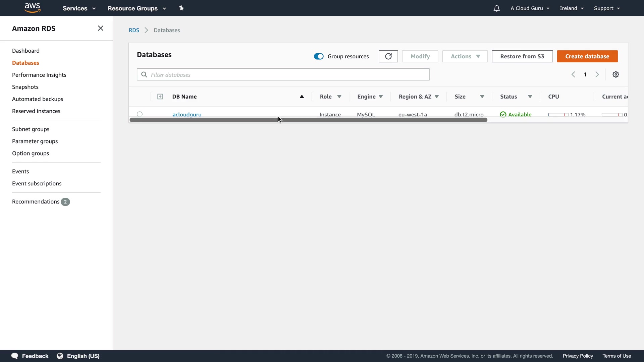Open Parameter groups in the sidebar
Image resolution: width=644 pixels, height=362 pixels.
[x=35, y=141]
